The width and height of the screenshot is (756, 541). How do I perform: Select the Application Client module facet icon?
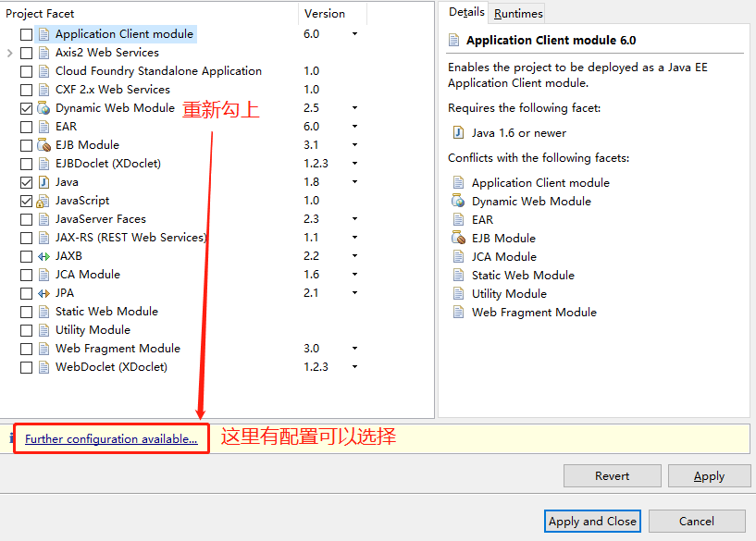[x=43, y=34]
